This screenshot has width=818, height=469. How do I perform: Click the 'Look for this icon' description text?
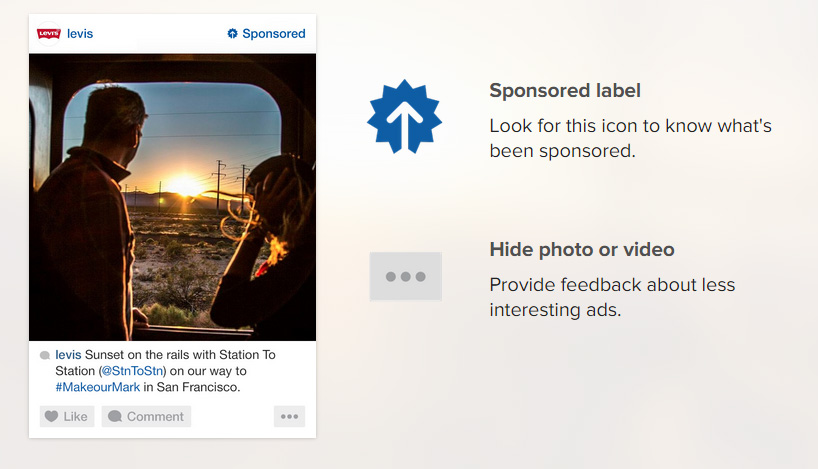[630, 139]
